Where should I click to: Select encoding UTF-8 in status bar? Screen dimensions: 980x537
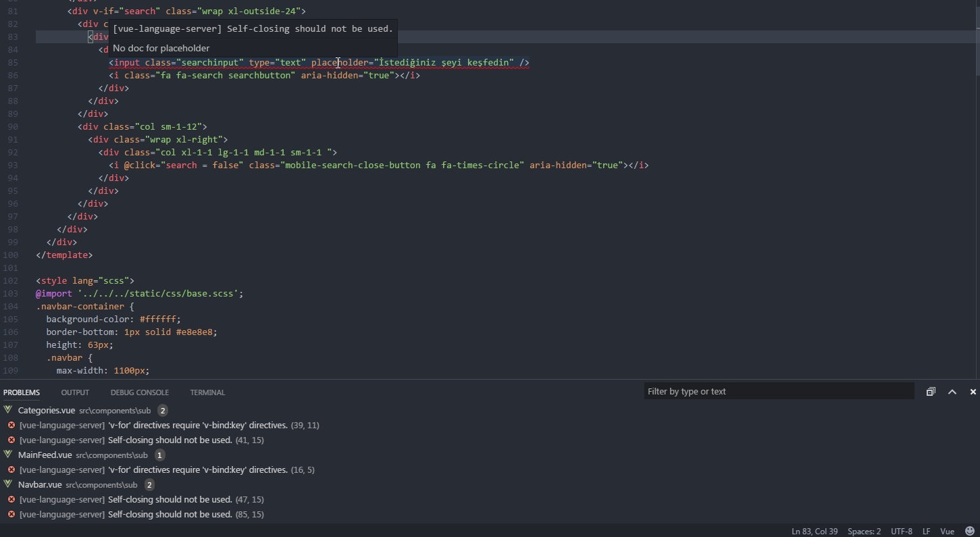click(x=902, y=531)
